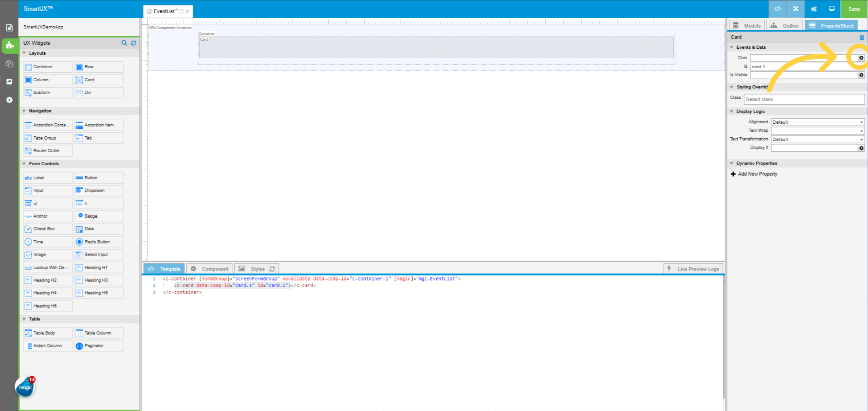Refresh the EventList tab
This screenshot has width=868, height=411.
[181, 12]
